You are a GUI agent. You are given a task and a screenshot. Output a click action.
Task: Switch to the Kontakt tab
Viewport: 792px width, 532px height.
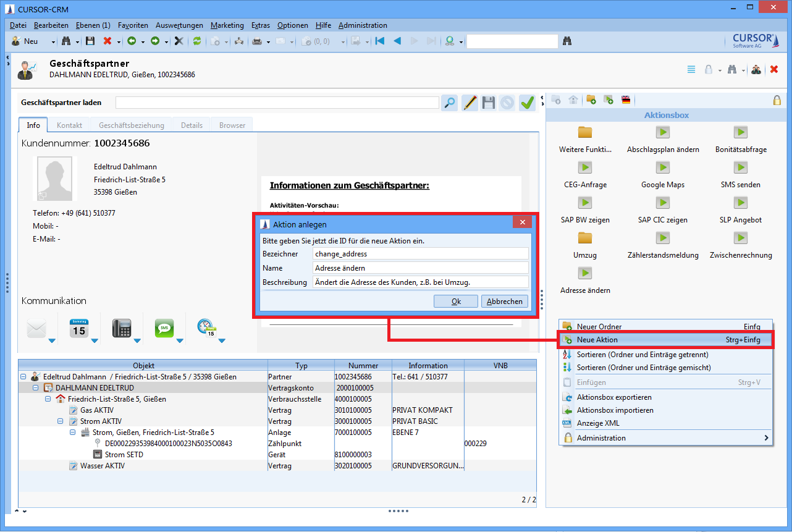[69, 125]
